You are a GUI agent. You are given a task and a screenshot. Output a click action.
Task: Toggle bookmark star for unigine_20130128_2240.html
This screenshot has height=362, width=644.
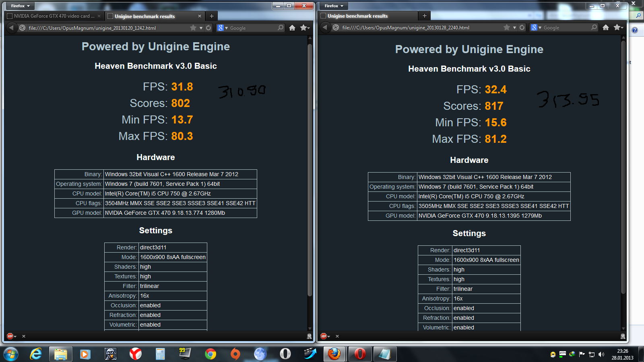click(x=507, y=27)
